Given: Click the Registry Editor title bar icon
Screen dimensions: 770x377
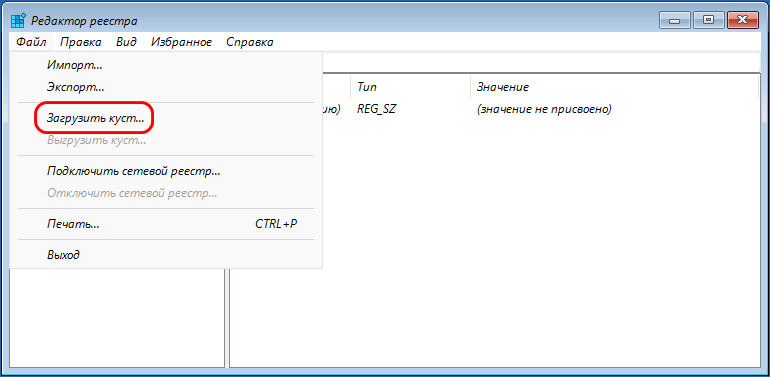Looking at the screenshot, I should pos(18,21).
